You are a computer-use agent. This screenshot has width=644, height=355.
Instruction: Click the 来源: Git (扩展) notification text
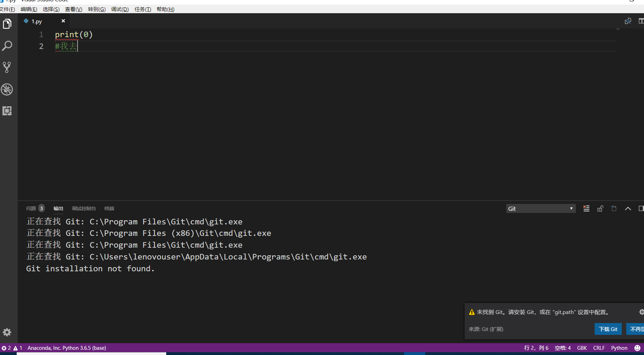486,329
